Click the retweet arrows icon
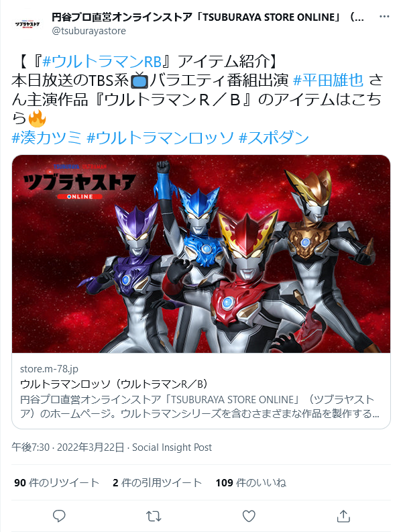Viewport: 401px width, 532px height. 154,516
